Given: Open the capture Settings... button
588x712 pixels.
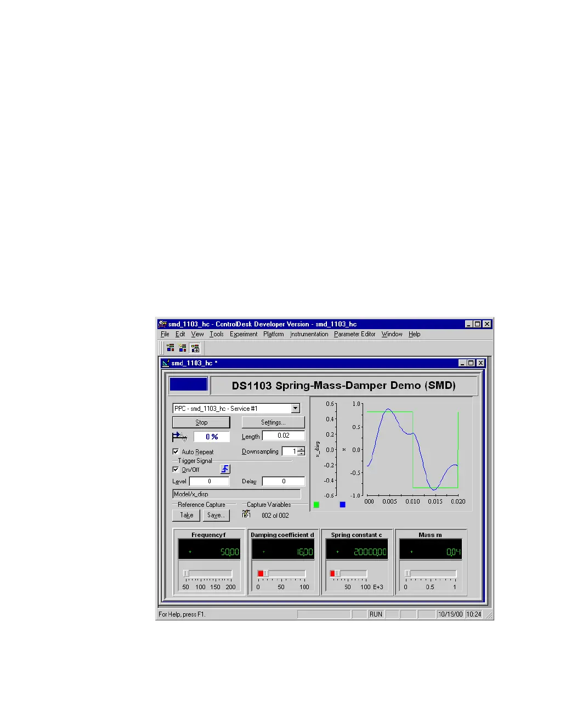Looking at the screenshot, I should coord(273,422).
